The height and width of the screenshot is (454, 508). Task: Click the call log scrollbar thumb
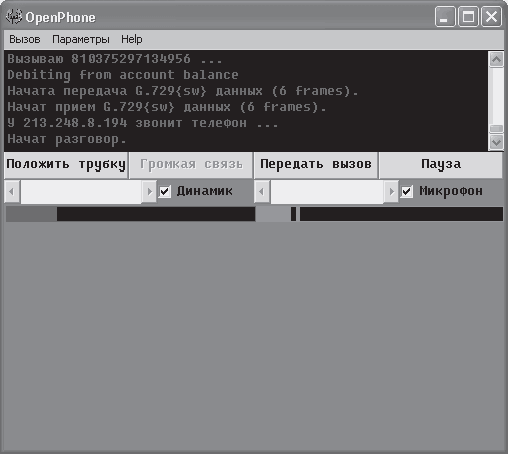point(496,129)
